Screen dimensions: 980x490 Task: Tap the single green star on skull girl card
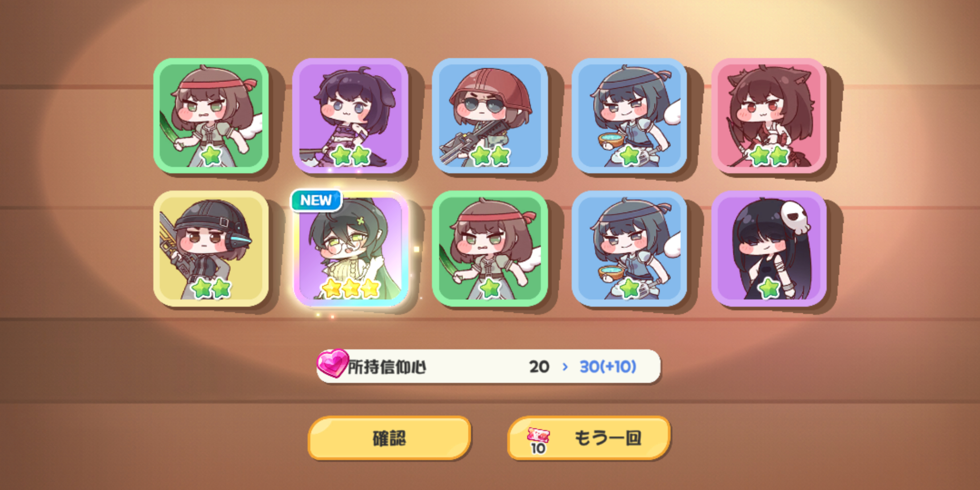click(769, 288)
